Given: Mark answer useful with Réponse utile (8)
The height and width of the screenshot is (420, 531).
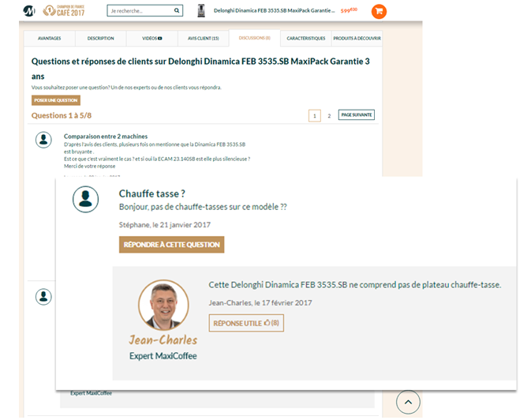Looking at the screenshot, I should coord(246,323).
